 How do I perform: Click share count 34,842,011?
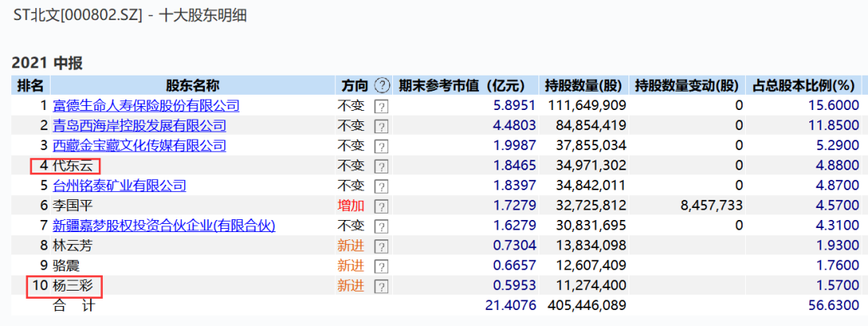click(591, 185)
